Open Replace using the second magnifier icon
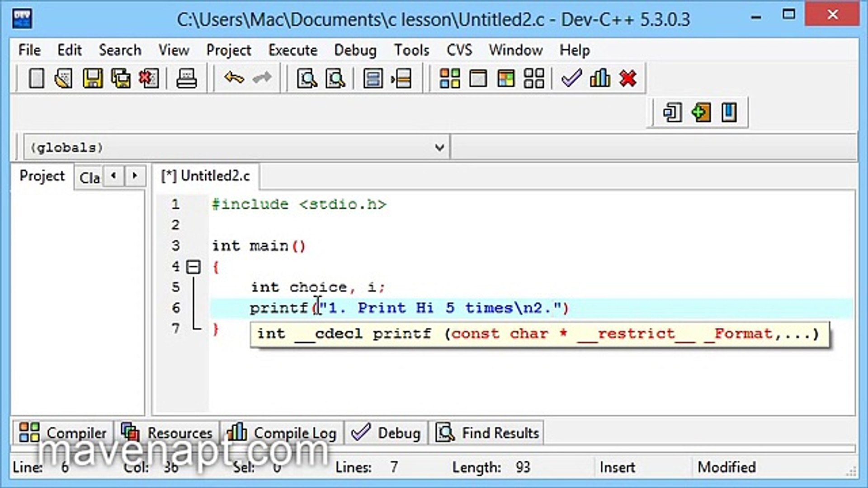This screenshot has height=488, width=868. 335,79
